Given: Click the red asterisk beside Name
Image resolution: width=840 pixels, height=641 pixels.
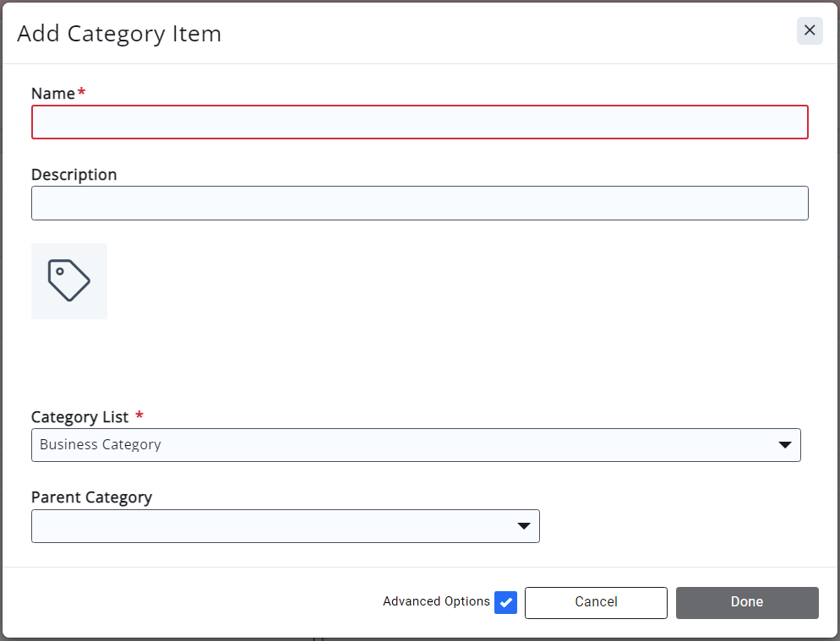Looking at the screenshot, I should coord(82,92).
